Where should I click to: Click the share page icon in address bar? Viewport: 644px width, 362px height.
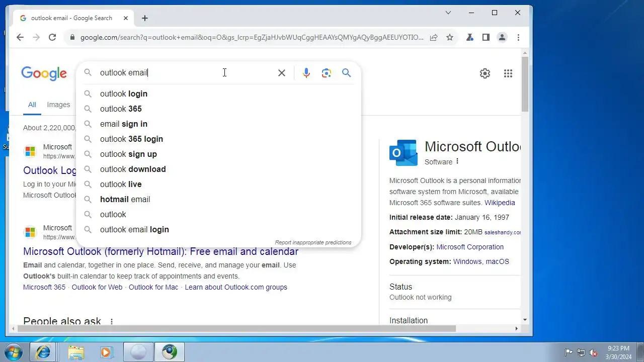434,37
